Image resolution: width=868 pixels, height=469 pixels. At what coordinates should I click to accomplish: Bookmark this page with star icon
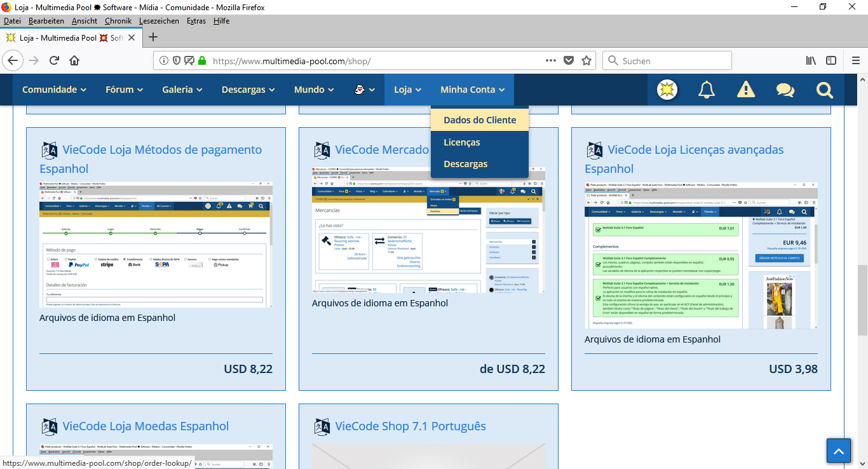[x=587, y=61]
